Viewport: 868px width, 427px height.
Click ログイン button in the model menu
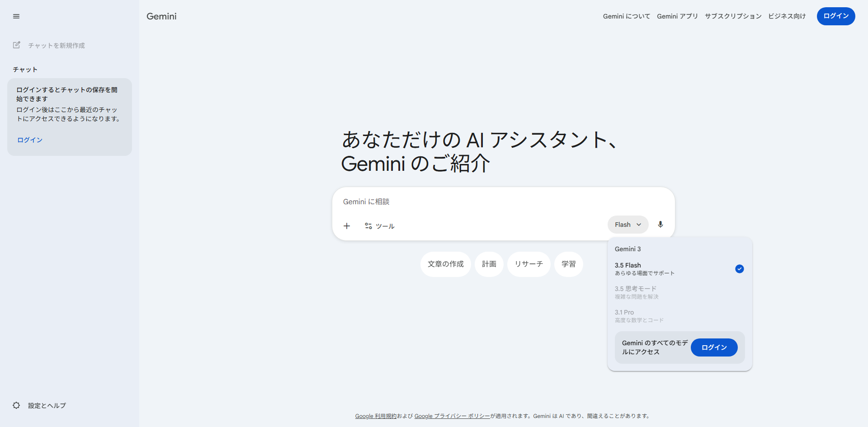pyautogui.click(x=714, y=347)
